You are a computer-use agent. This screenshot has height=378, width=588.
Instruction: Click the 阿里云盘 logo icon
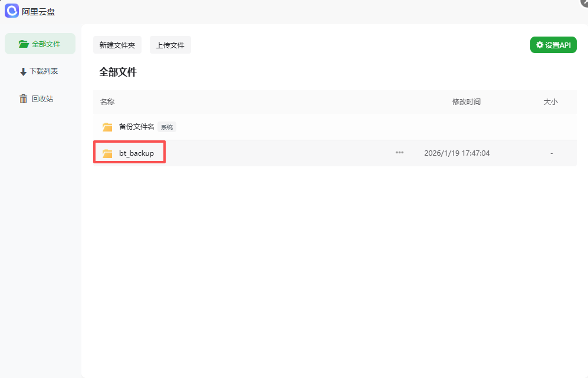pos(11,11)
